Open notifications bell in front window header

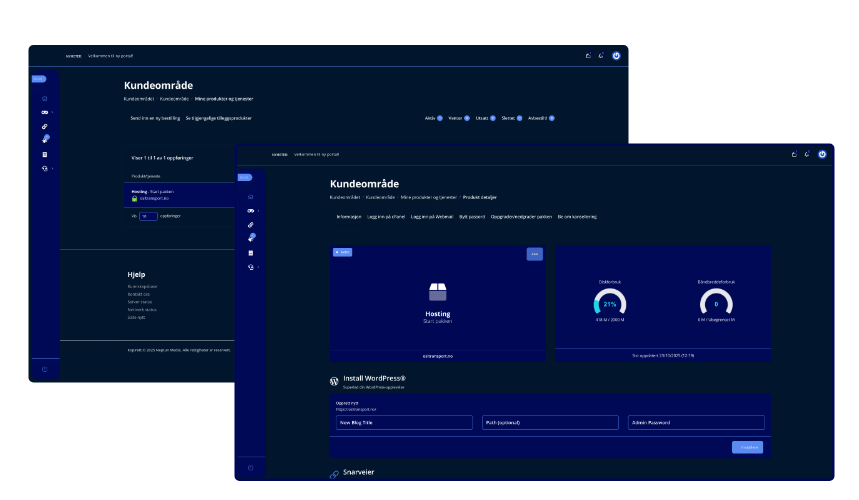(807, 154)
